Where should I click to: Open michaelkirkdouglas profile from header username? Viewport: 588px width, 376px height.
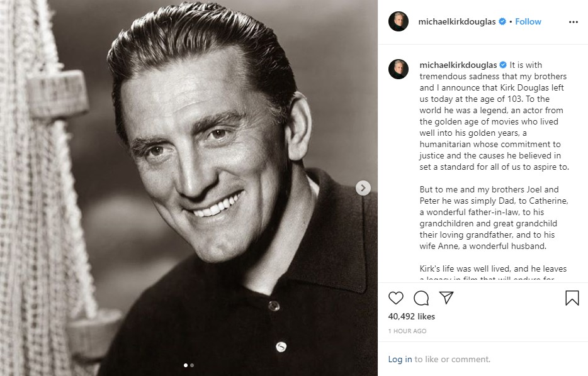458,21
